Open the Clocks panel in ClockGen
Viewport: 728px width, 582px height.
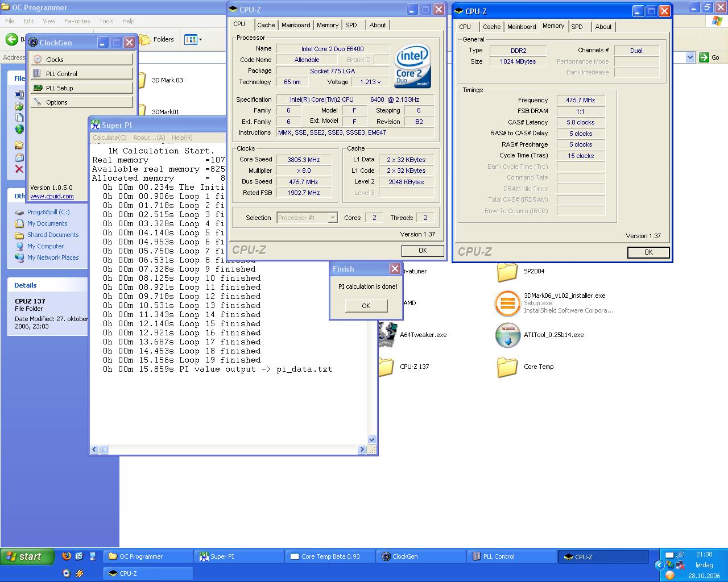pos(81,59)
